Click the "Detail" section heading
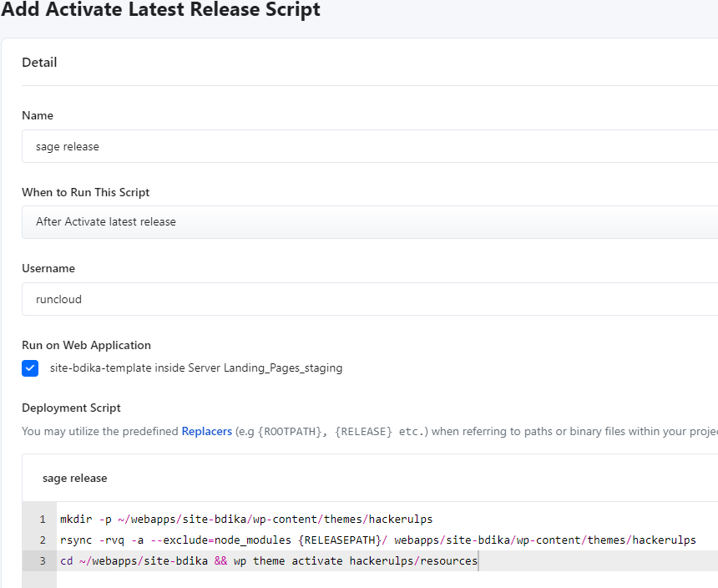 pyautogui.click(x=39, y=63)
